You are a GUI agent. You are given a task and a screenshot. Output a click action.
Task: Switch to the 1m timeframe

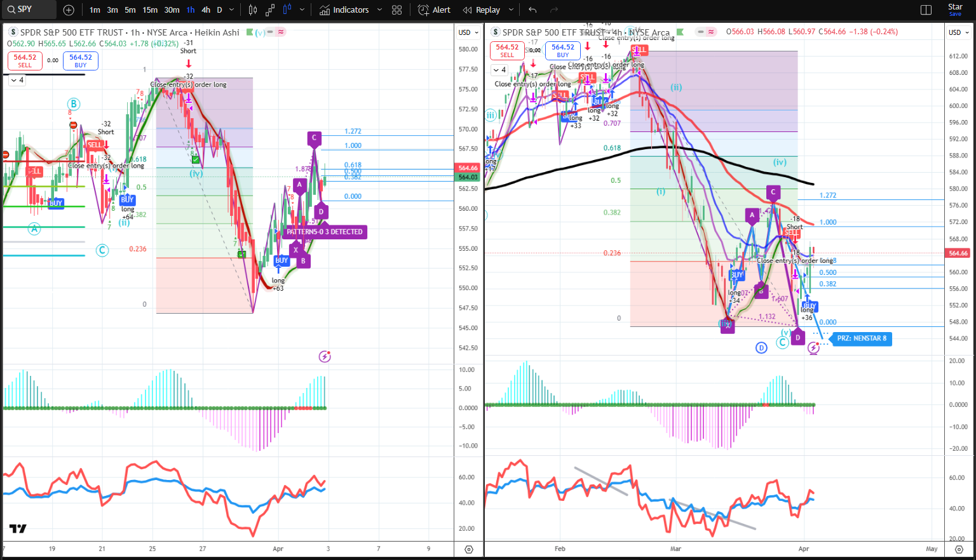click(95, 10)
